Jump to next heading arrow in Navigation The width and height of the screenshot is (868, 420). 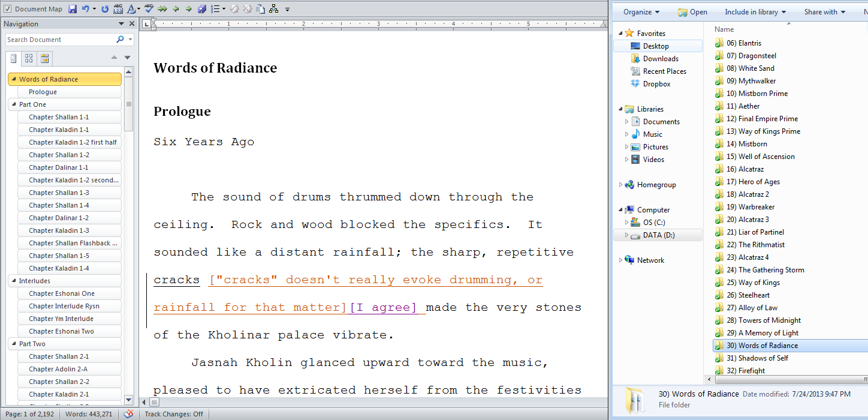[127, 58]
